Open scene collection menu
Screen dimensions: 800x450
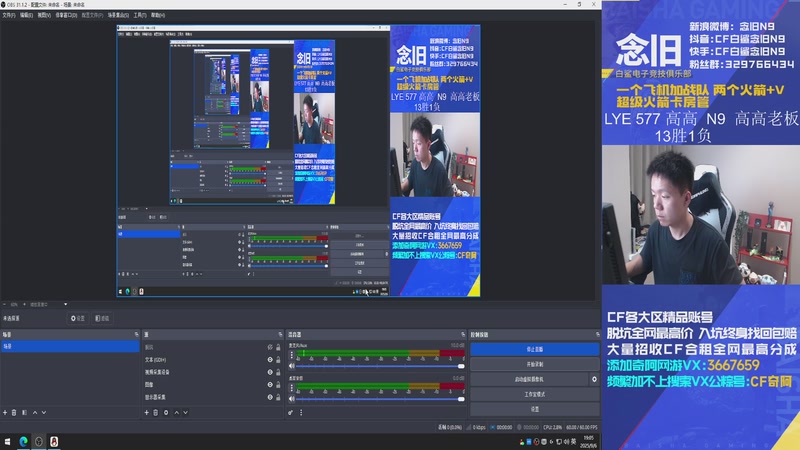pos(118,15)
